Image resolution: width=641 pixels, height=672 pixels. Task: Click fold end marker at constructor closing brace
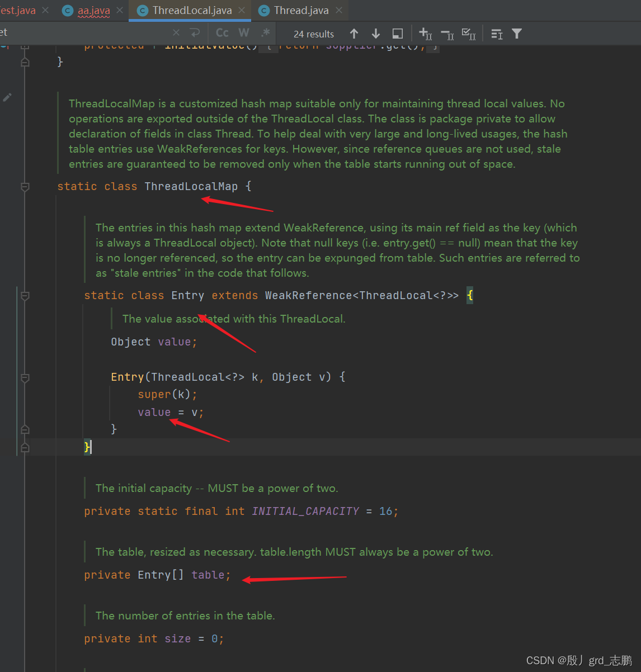click(25, 429)
